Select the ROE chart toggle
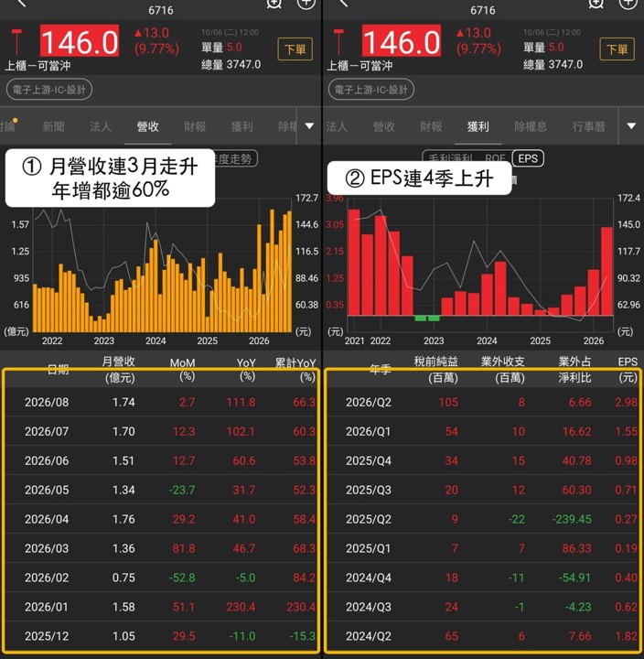The height and width of the screenshot is (659, 644). [x=495, y=158]
